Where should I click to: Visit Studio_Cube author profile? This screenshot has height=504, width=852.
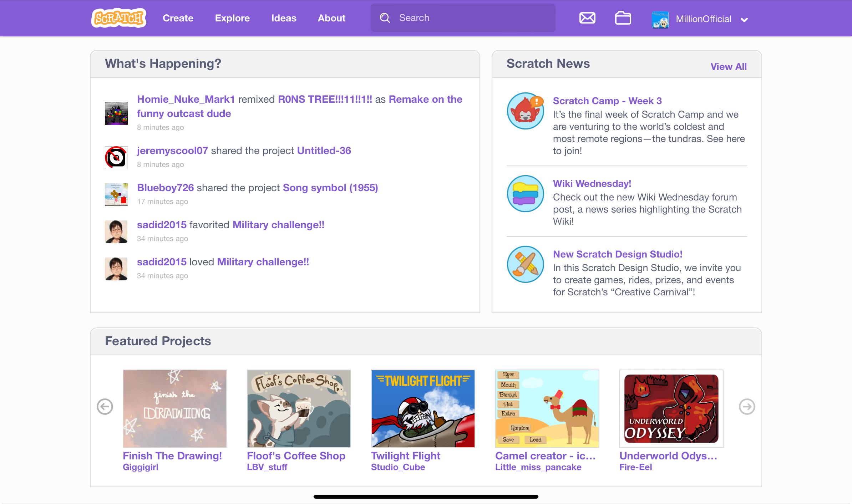tap(398, 467)
